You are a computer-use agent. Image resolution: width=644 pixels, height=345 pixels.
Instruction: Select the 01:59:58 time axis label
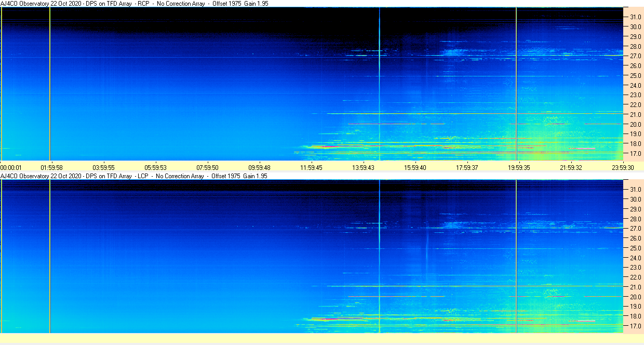coord(52,167)
